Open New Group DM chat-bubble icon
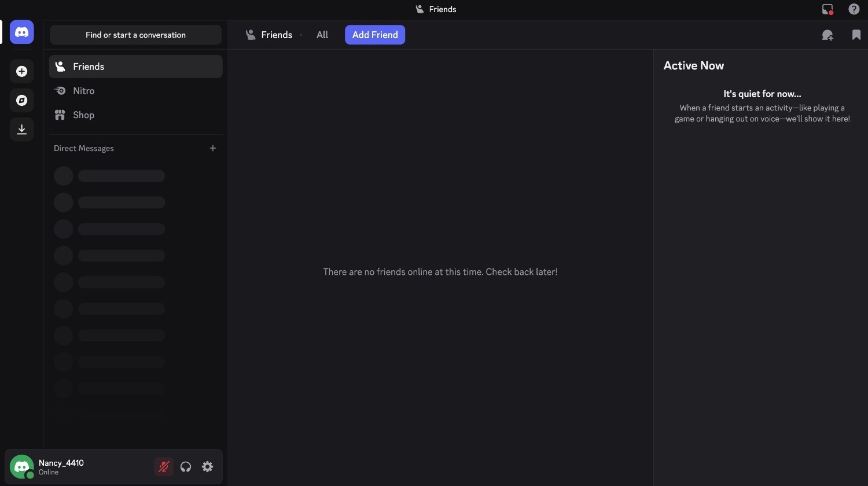Screen dimensions: 868x486 pos(828,35)
